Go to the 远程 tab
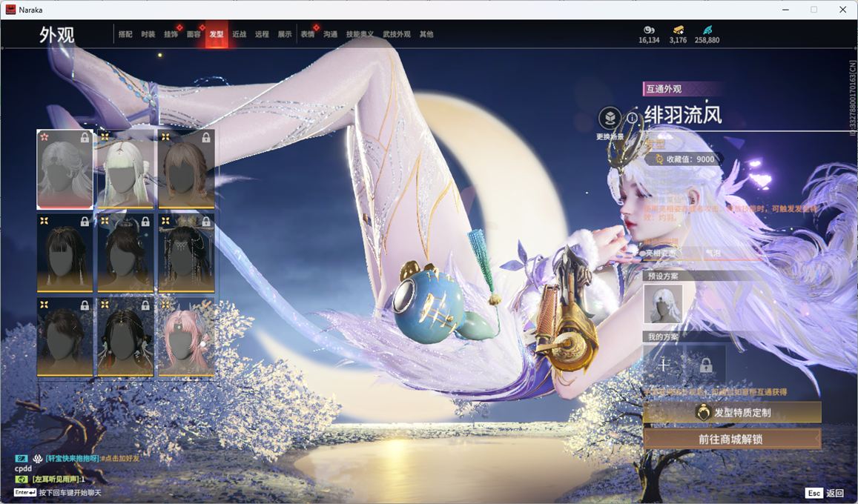858x504 pixels. tap(262, 34)
